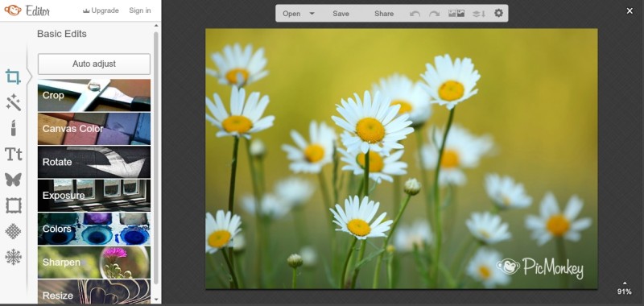This screenshot has height=306, width=644.
Task: Click Share in the top toolbar
Action: (x=384, y=14)
